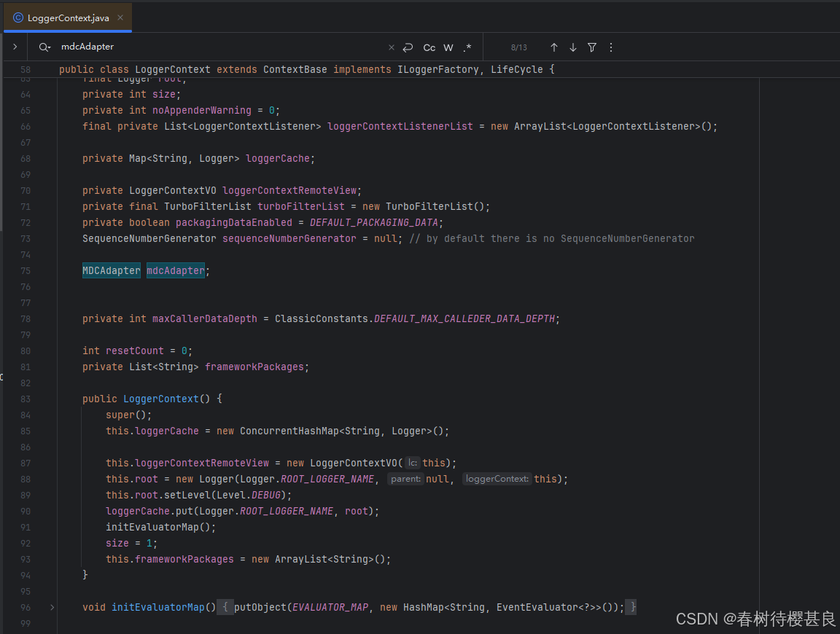This screenshot has height=634, width=840.
Task: Click the 8/13 match counter
Action: point(518,47)
